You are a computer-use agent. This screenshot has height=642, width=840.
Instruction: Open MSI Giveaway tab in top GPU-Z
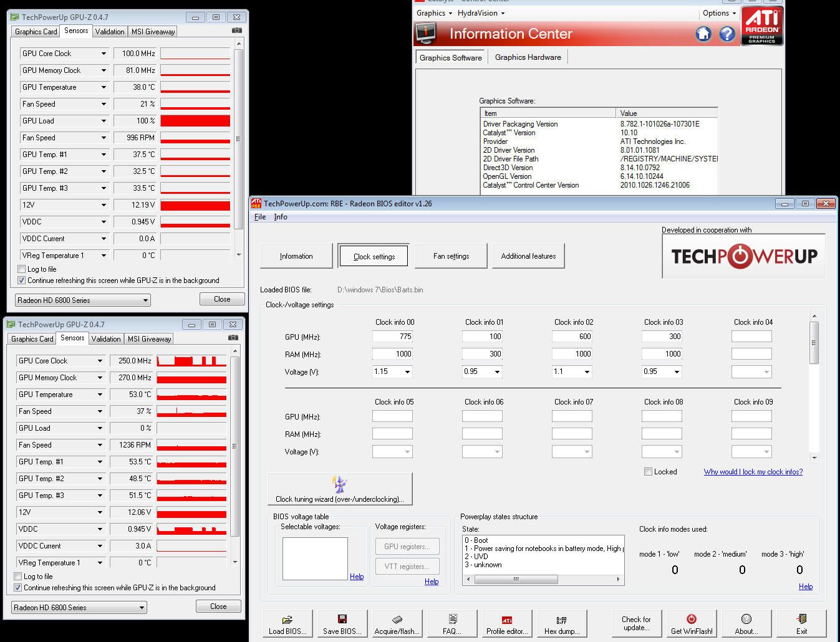153,32
